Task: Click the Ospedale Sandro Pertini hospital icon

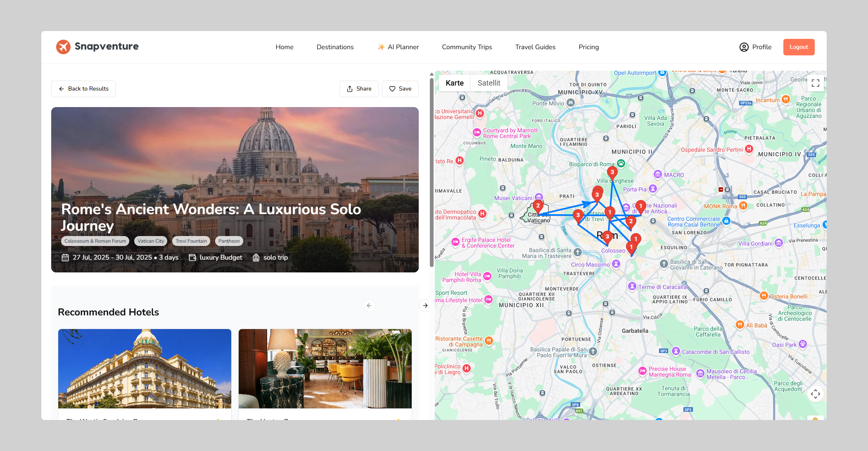Action: (749, 149)
